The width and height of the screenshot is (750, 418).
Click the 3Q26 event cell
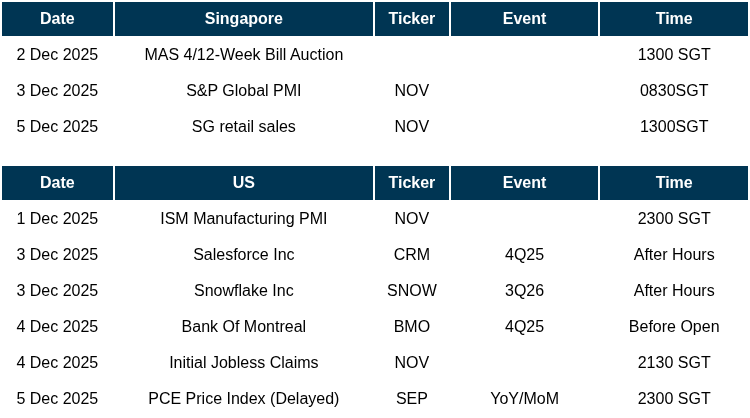tap(524, 291)
